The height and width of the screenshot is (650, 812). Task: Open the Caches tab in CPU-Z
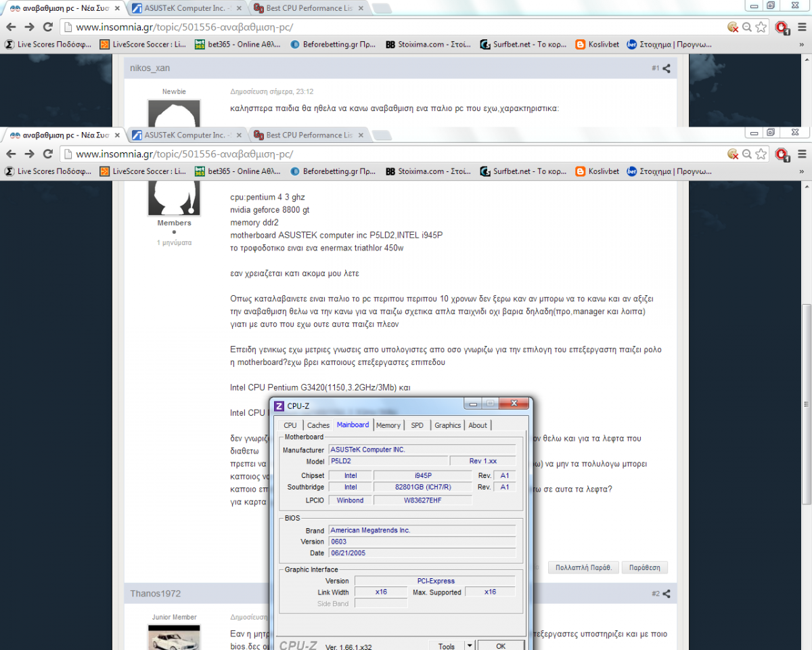[318, 425]
